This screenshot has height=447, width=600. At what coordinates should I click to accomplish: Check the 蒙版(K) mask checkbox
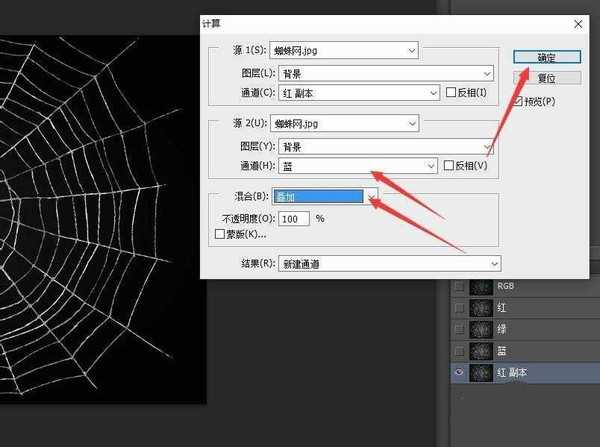click(x=220, y=234)
